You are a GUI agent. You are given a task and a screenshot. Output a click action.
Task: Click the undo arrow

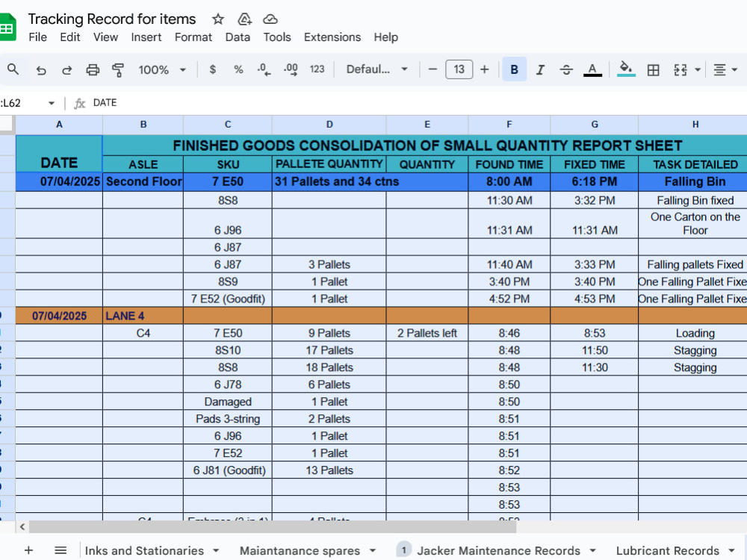[41, 70]
